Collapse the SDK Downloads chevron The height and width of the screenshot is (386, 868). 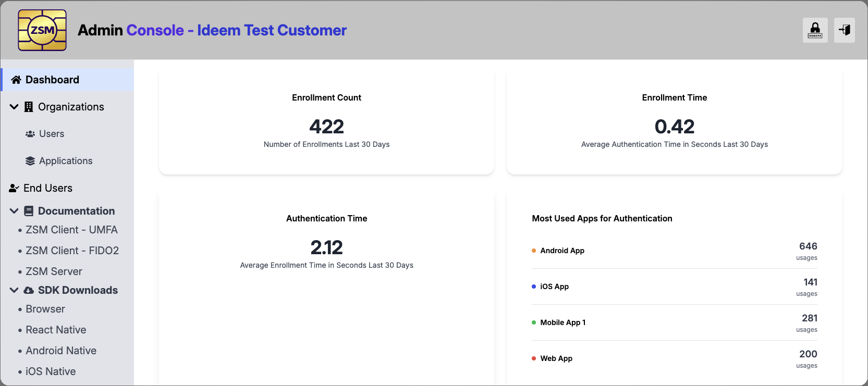point(14,290)
